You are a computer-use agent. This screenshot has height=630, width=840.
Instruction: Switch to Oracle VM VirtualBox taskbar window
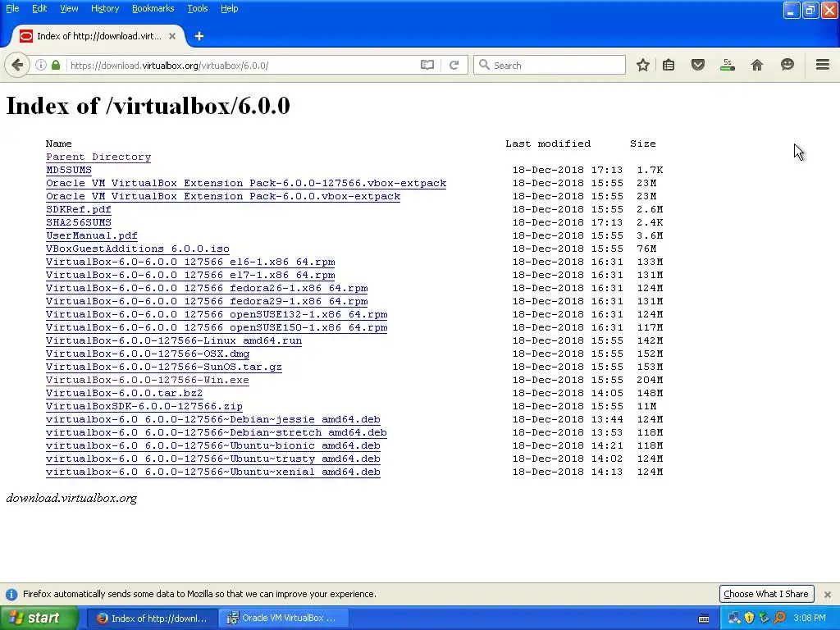[283, 619]
